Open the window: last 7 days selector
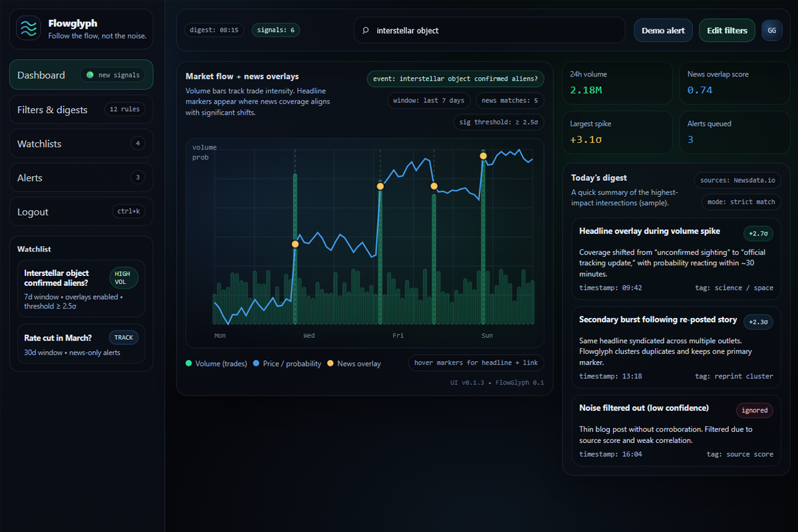This screenshot has height=532, width=798. point(429,100)
